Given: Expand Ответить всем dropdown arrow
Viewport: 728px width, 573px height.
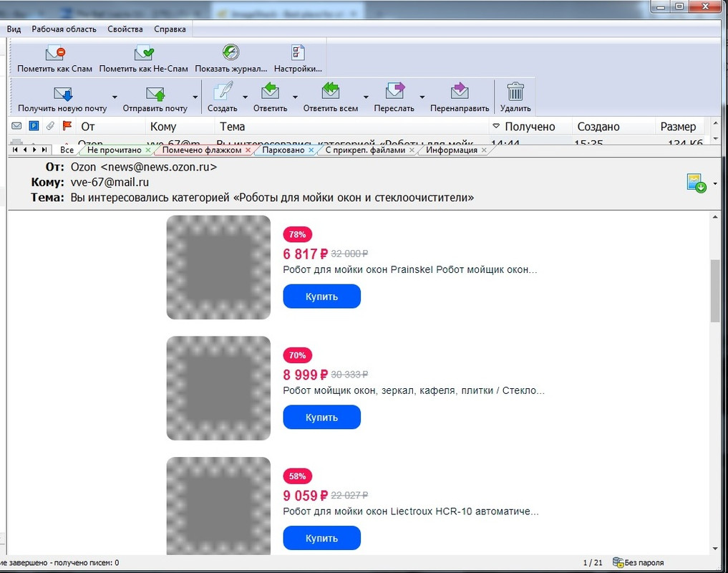Looking at the screenshot, I should (366, 97).
